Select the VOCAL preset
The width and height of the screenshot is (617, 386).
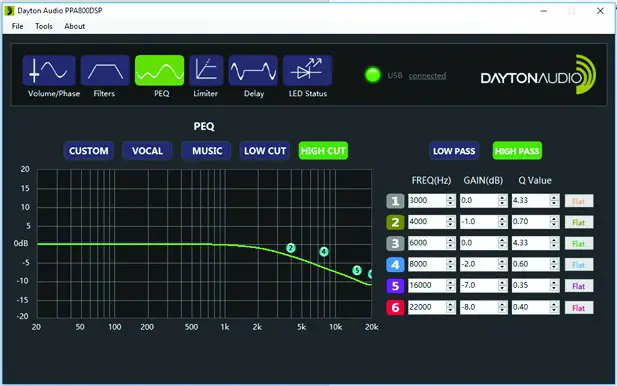tap(147, 151)
